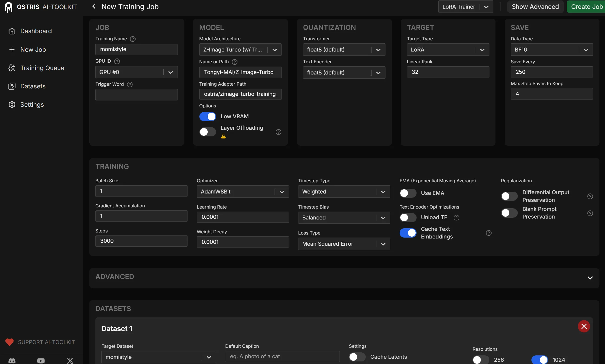This screenshot has width=605, height=364.
Task: Go to Training Queue in sidebar
Action: pos(42,68)
